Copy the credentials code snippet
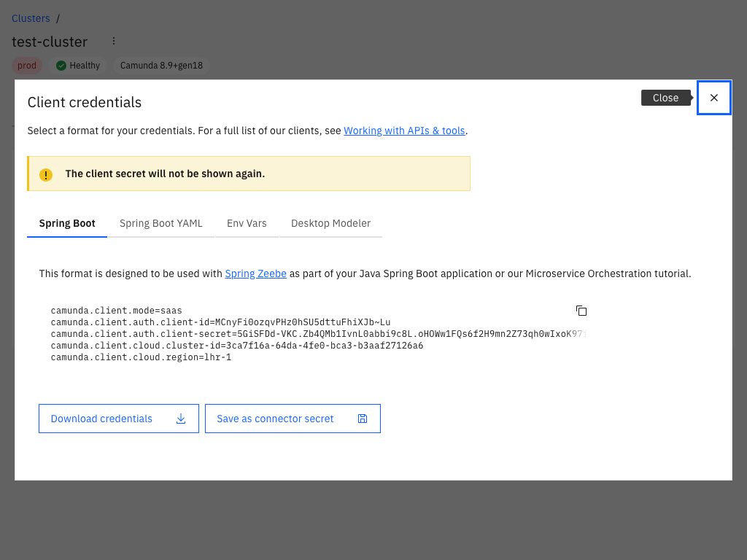 click(581, 311)
